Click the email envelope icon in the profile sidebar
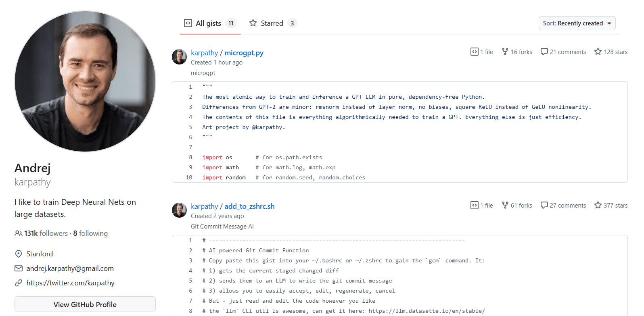Viewport: 644px width, 316px height. pos(19,268)
